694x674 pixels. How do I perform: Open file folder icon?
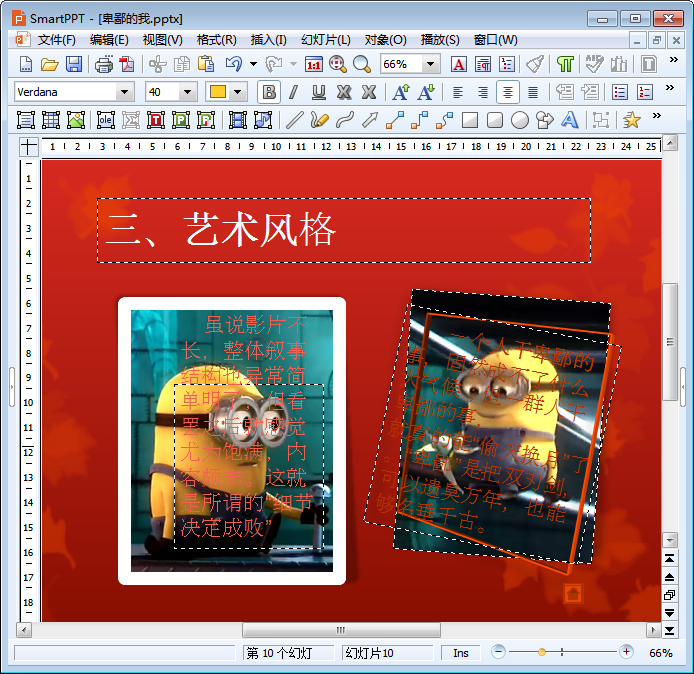[x=50, y=64]
